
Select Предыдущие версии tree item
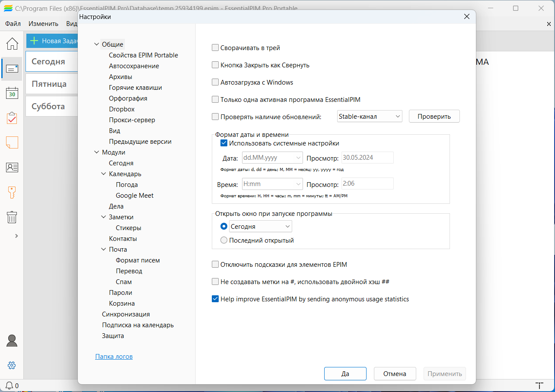140,141
